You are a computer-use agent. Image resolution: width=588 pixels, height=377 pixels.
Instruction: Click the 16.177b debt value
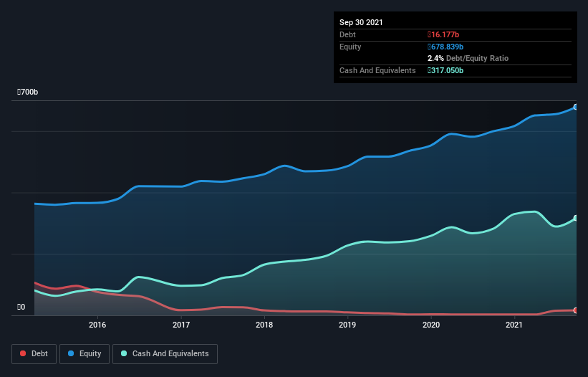(443, 34)
